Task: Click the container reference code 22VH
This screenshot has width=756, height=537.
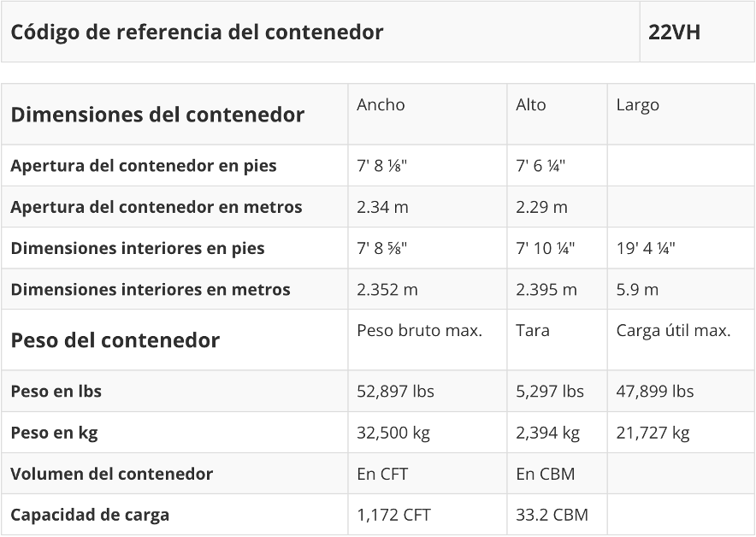Action: 674,32
